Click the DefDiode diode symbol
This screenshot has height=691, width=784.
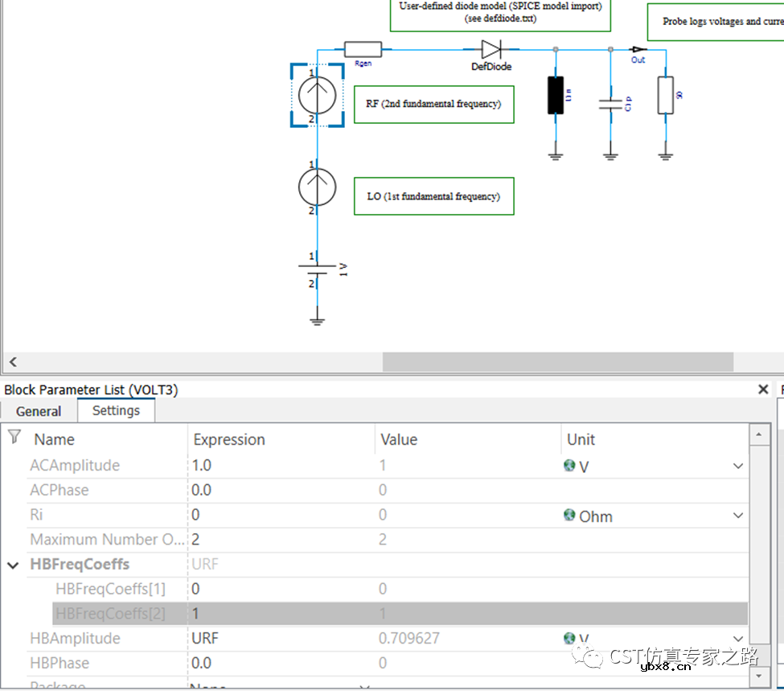tap(491, 49)
